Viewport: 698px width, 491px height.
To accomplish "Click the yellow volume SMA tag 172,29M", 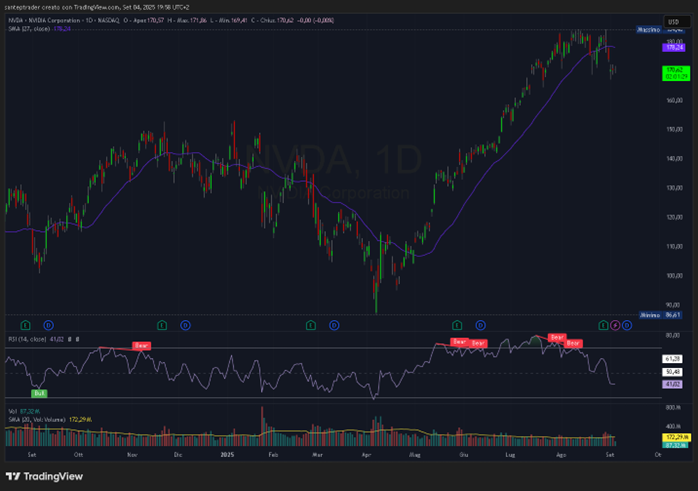I will point(677,437).
